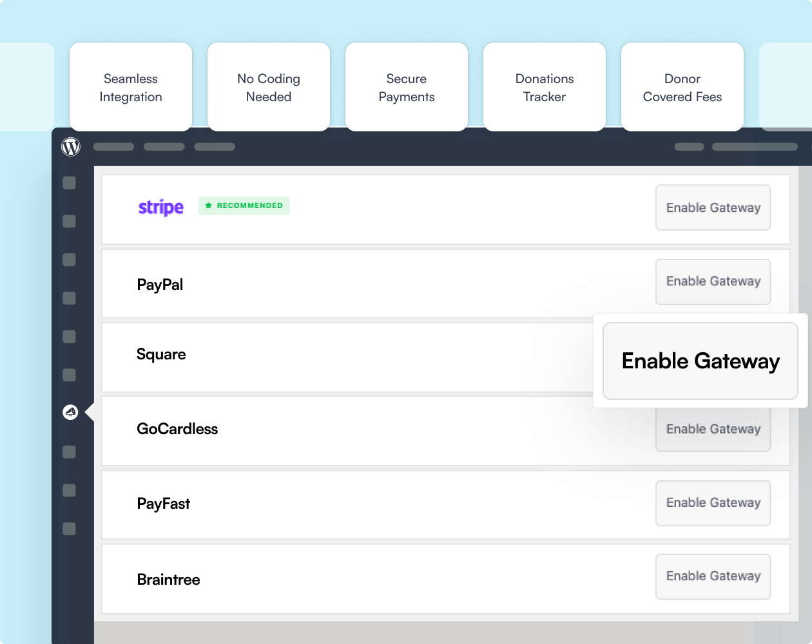Enable Gateway for PayFast

point(713,503)
